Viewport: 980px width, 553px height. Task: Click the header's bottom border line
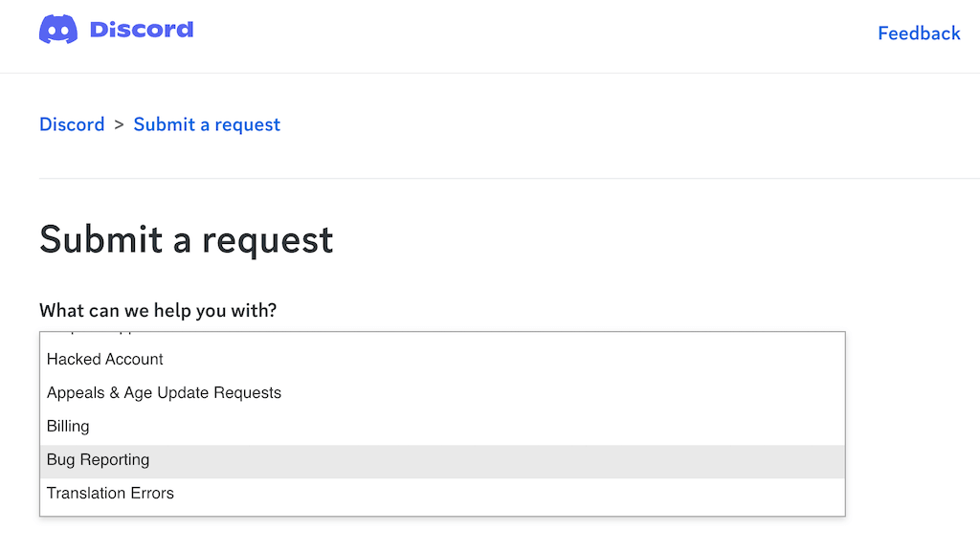tap(490, 73)
